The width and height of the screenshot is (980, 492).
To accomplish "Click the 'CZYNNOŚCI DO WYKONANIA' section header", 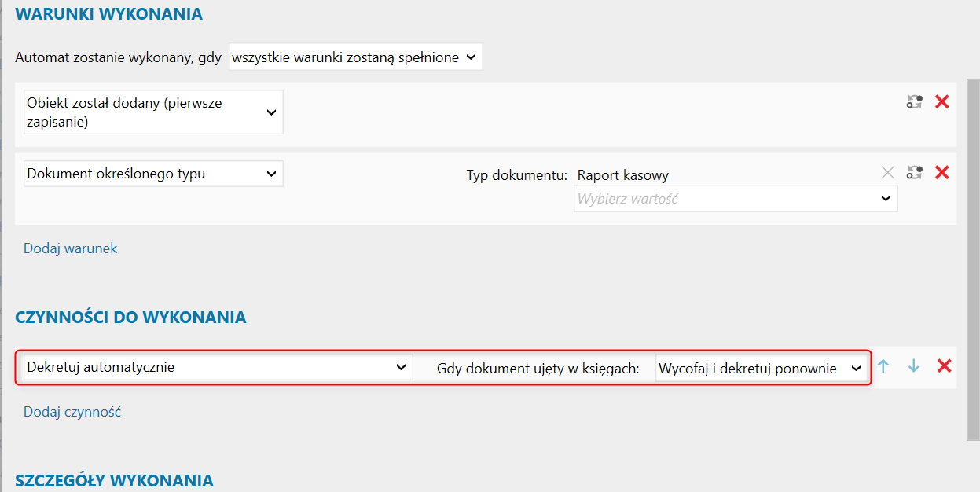I will pos(130,318).
